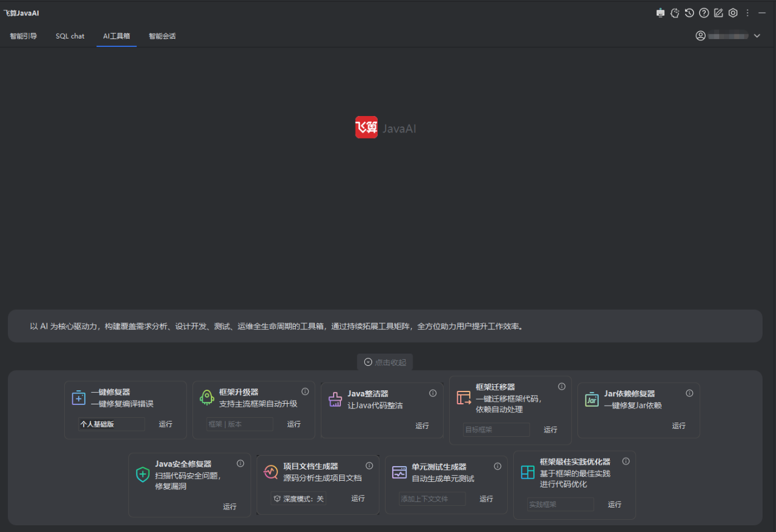This screenshot has width=776, height=532.
Task: Minimize the 飞算JavaAI panel
Action: coord(762,13)
